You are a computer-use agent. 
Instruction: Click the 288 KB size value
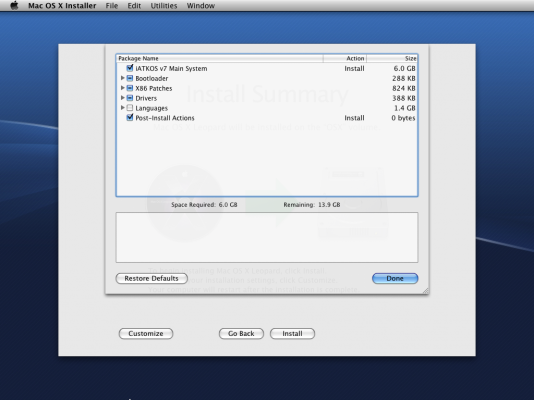coord(404,78)
